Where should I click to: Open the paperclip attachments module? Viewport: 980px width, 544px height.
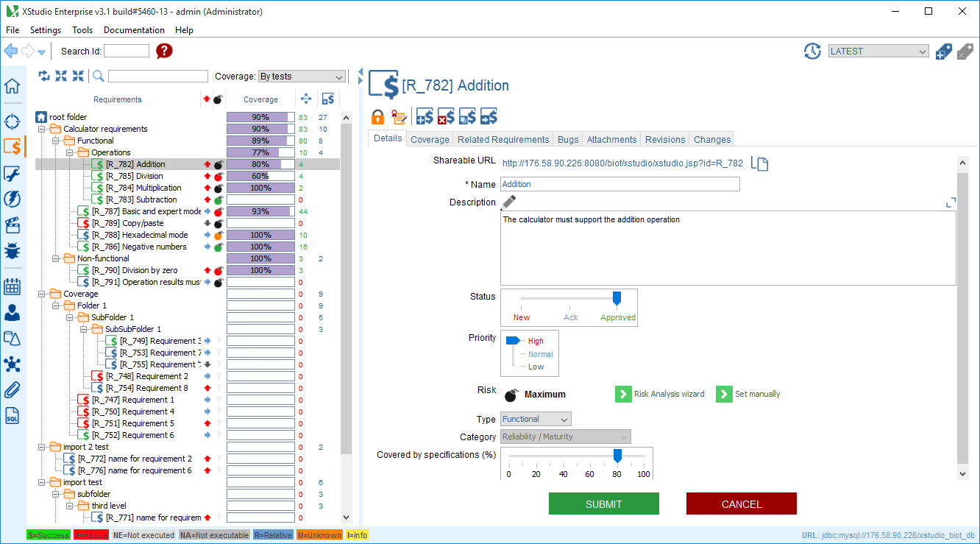tap(12, 390)
